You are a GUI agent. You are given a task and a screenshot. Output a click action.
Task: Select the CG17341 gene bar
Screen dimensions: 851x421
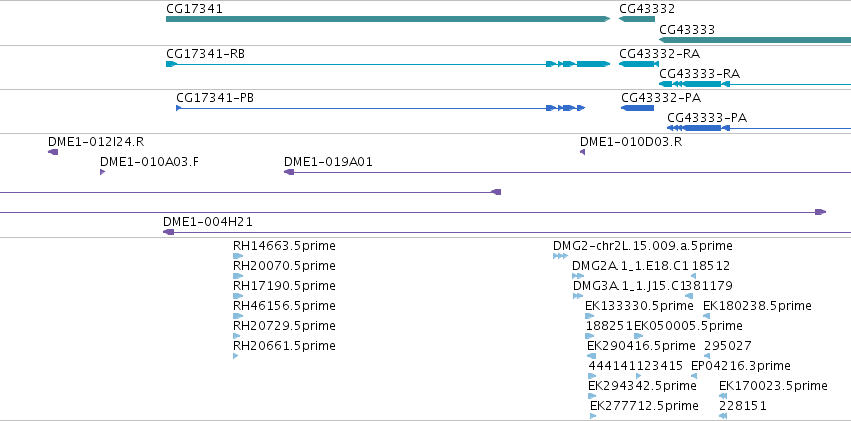(x=388, y=19)
